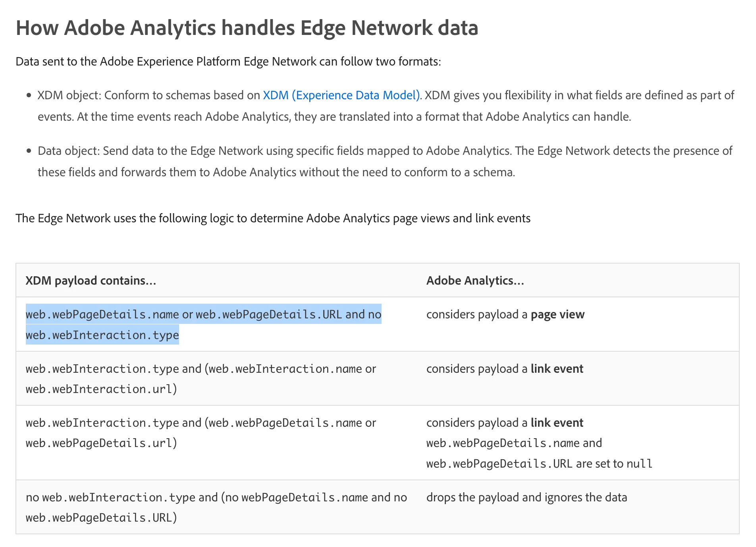Click the 'XDM payload contains...' column header
Screen dimensions: 756x547
91,281
